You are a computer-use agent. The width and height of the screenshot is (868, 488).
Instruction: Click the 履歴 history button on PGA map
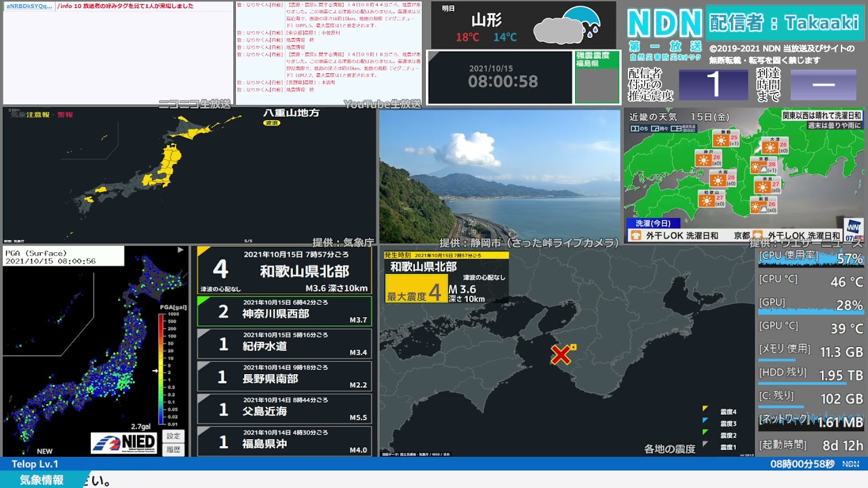coord(174,449)
